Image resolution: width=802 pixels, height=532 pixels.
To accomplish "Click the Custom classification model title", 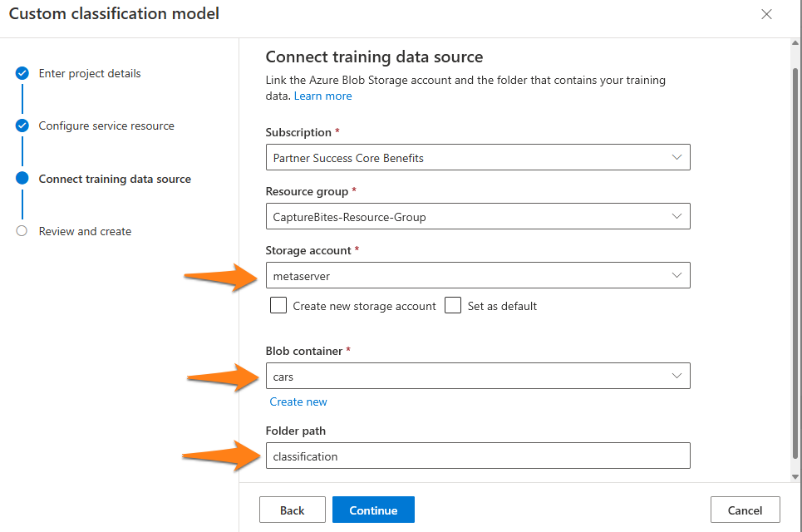I will coord(114,14).
